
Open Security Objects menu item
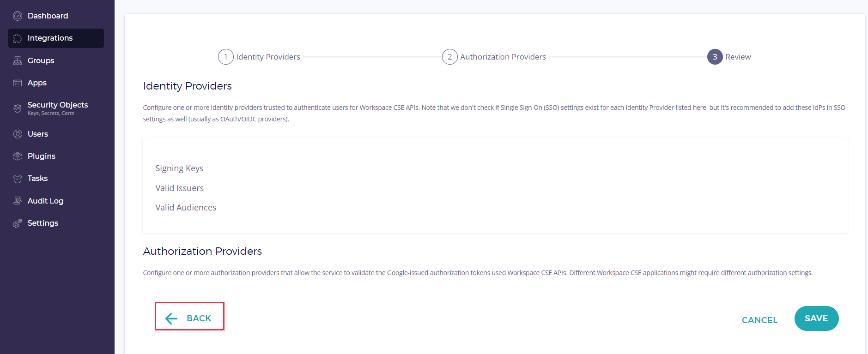pos(57,105)
